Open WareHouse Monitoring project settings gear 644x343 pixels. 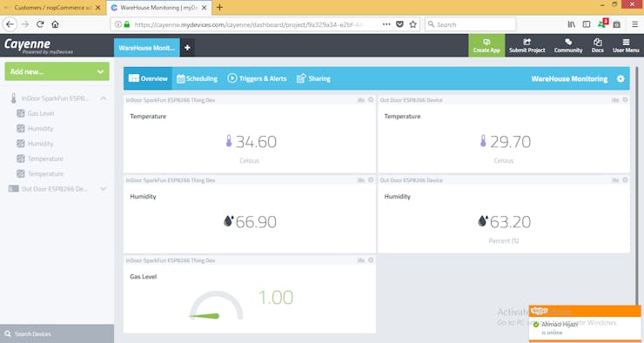pos(621,78)
